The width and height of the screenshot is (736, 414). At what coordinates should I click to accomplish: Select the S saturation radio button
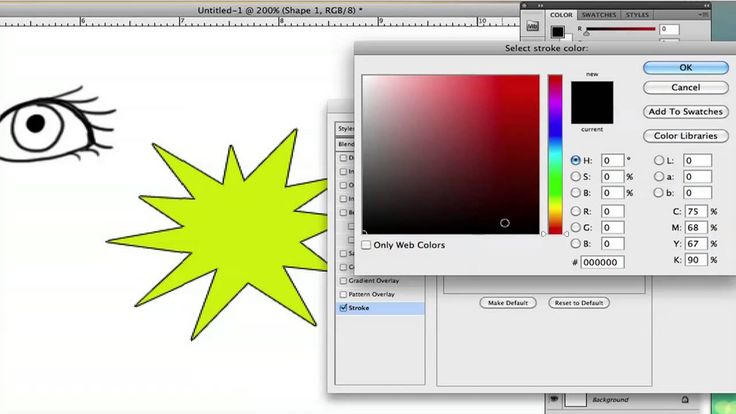tap(575, 176)
